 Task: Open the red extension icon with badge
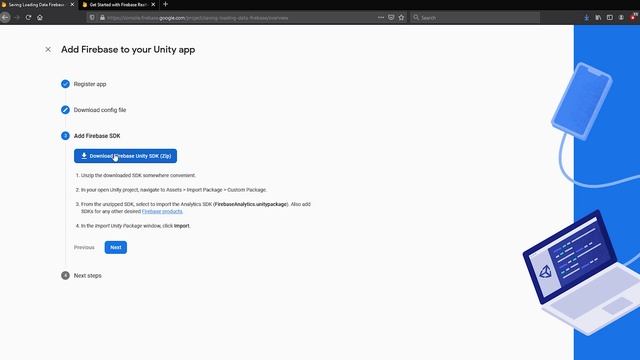633,17
